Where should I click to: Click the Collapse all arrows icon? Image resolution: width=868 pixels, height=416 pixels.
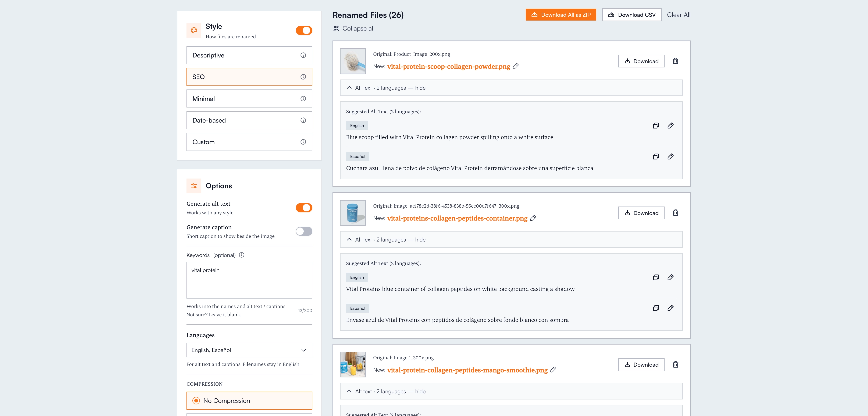[x=336, y=28]
